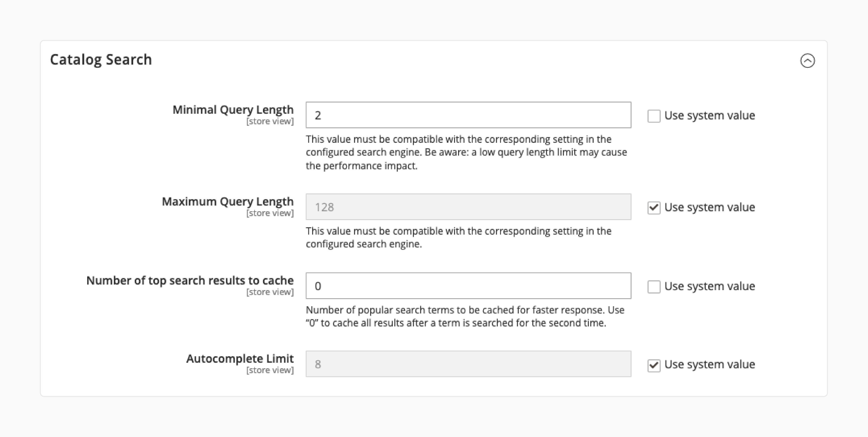Select the Minimal Query Length label
This screenshot has height=437, width=868.
[x=233, y=110]
